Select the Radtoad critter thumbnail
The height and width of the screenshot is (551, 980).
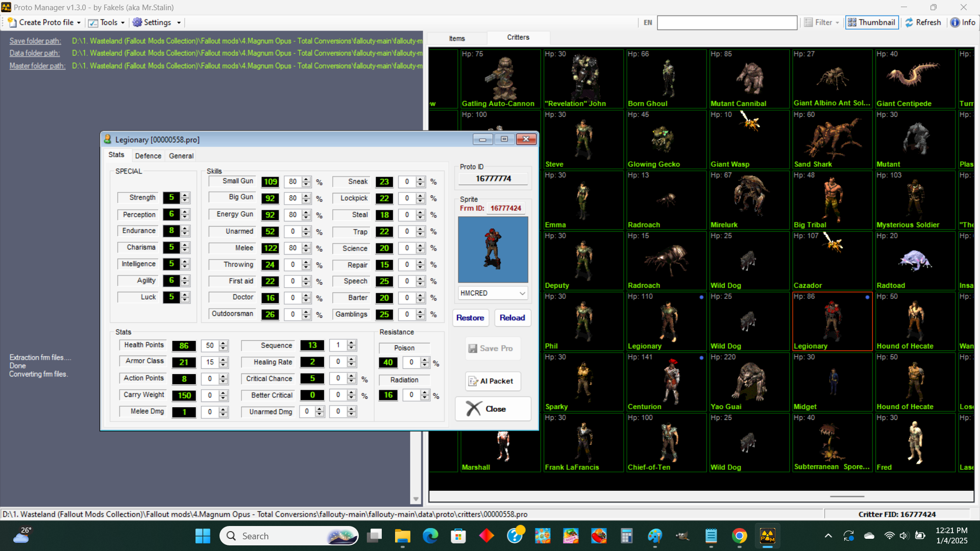pos(915,261)
